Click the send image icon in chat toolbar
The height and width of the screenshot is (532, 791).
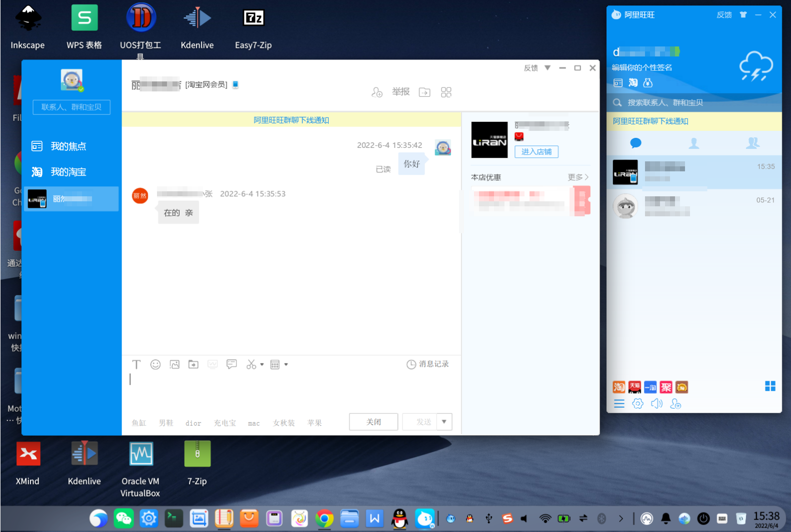point(174,364)
